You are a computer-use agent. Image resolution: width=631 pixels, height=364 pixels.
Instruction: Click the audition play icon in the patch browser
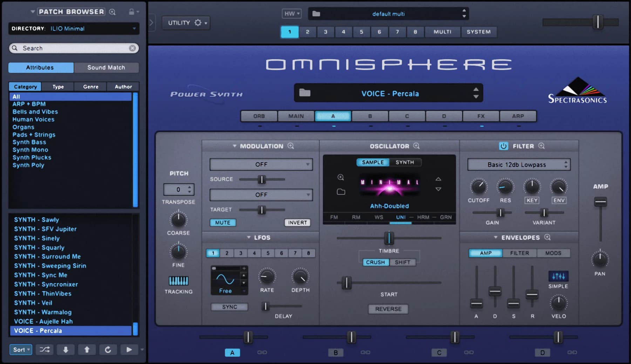pyautogui.click(x=129, y=349)
